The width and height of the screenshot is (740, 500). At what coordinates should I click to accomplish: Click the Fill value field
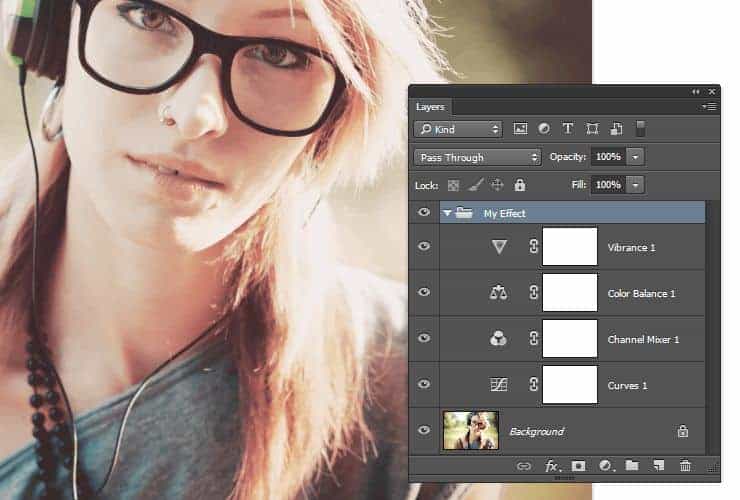[608, 185]
